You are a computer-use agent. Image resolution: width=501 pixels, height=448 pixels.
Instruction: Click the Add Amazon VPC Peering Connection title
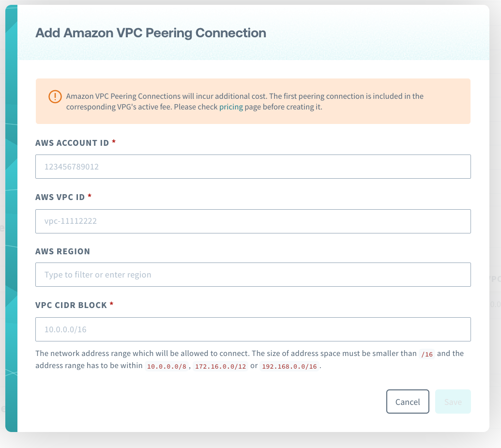[x=151, y=33]
